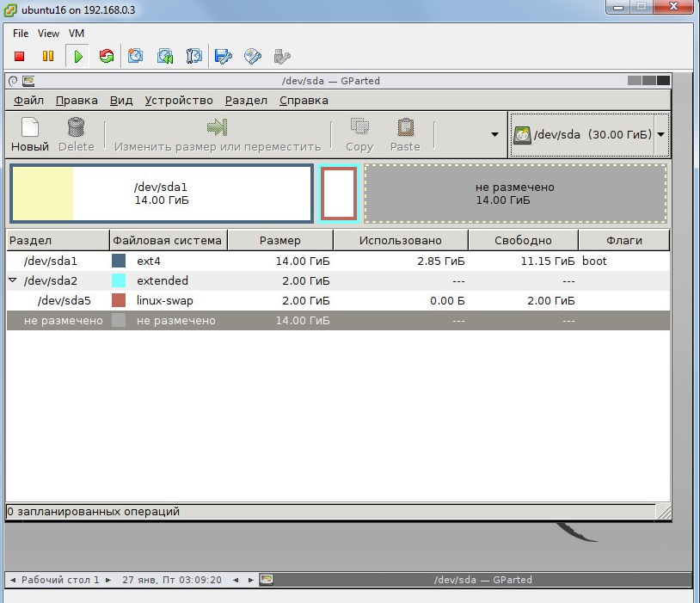Click the linux-swap red color swatch
This screenshot has height=603, width=700.
tap(119, 300)
